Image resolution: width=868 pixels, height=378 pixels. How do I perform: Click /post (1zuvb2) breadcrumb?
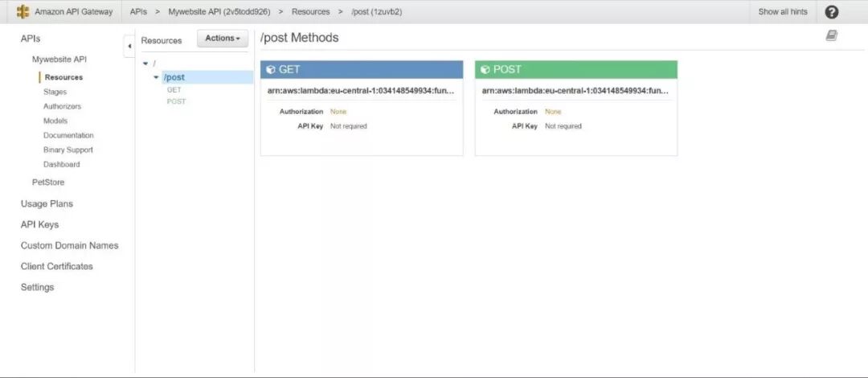click(376, 11)
